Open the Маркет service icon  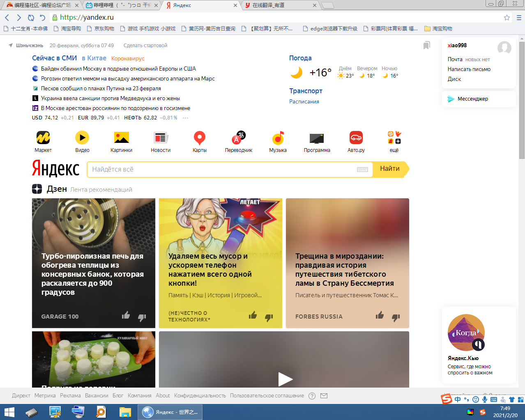tap(43, 138)
